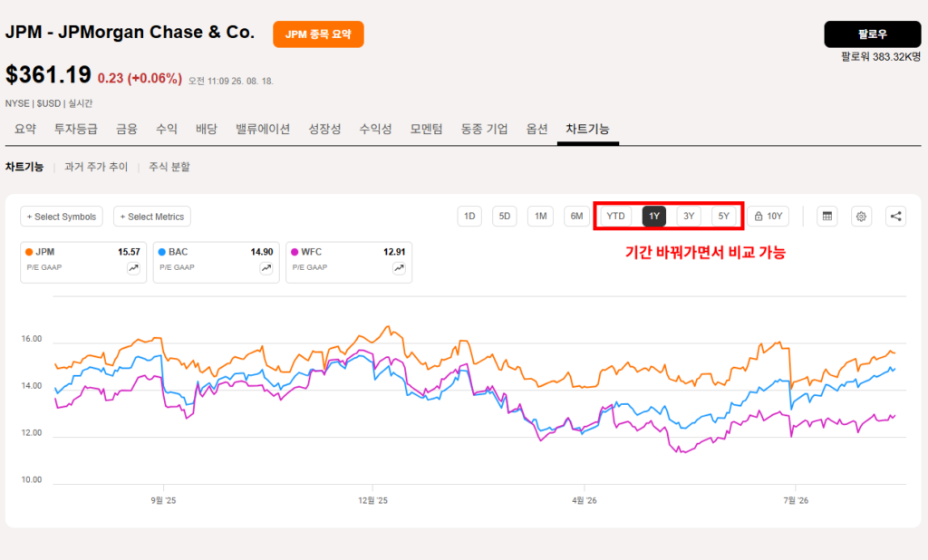
Task: Click the 4월 '26 axis label
Action: tap(585, 500)
